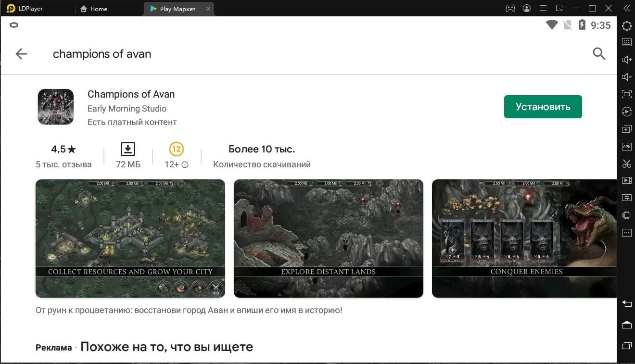Open the shake device icon in the sidebar

tap(626, 215)
